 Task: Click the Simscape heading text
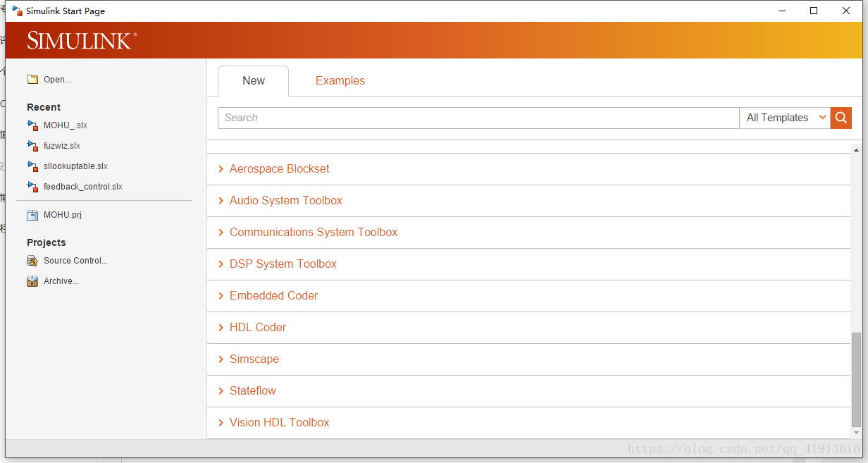click(x=254, y=359)
